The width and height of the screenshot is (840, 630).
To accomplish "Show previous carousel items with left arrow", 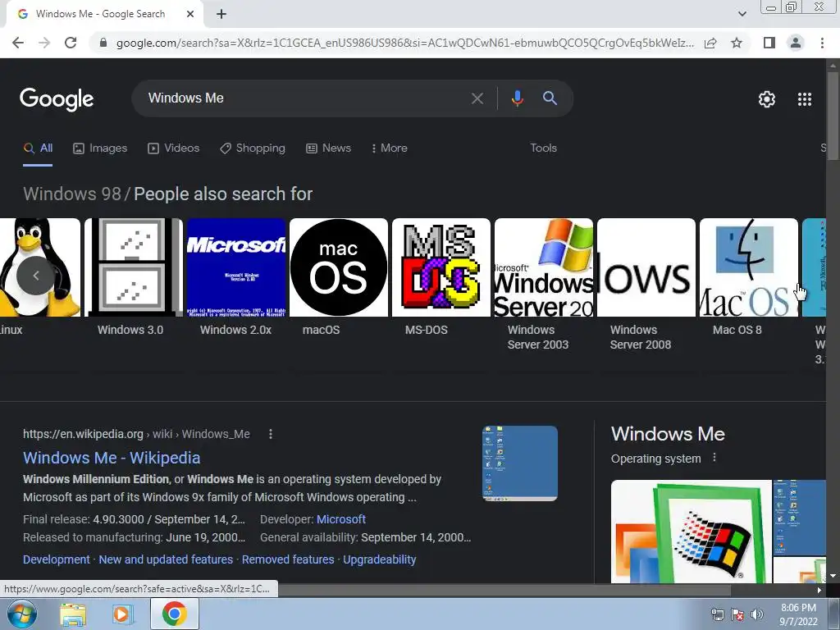I will [x=36, y=276].
